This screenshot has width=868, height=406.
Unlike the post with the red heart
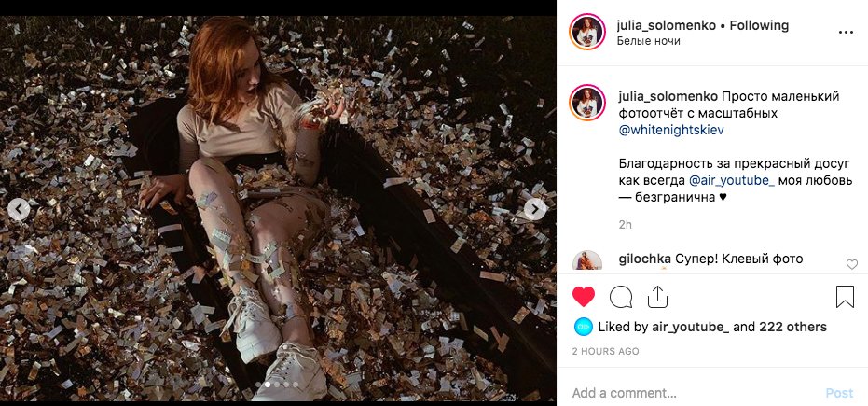[584, 297]
